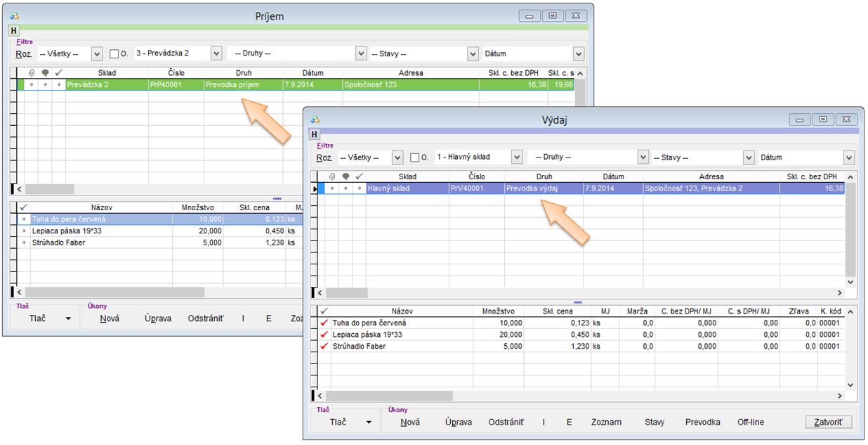Click the red checkmark beside Strúhadlo Faber

tap(324, 347)
